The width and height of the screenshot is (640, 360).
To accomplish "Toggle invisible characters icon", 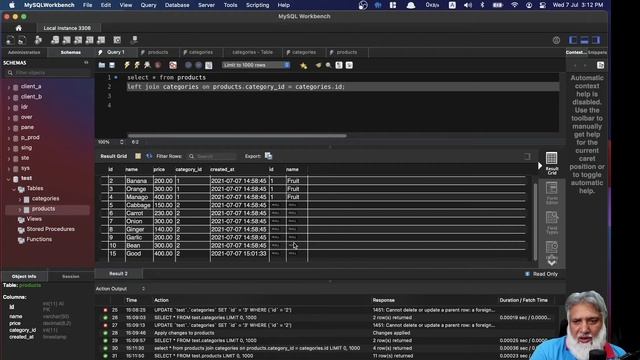I will click(339, 65).
